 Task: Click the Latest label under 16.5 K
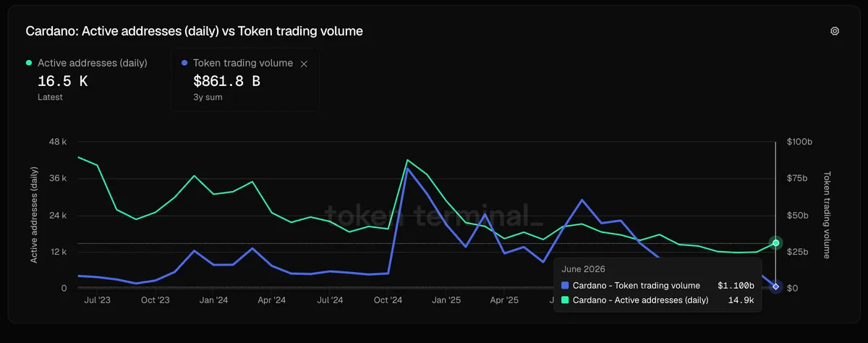[50, 97]
